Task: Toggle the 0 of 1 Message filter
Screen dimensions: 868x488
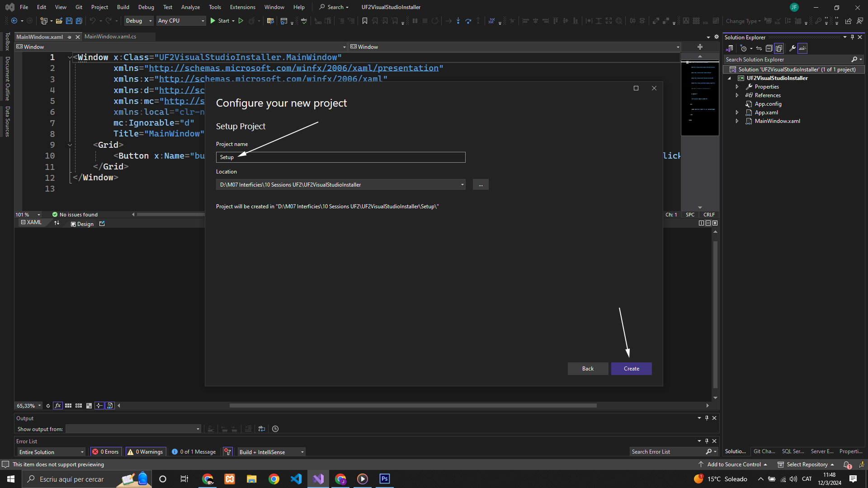Action: [194, 452]
